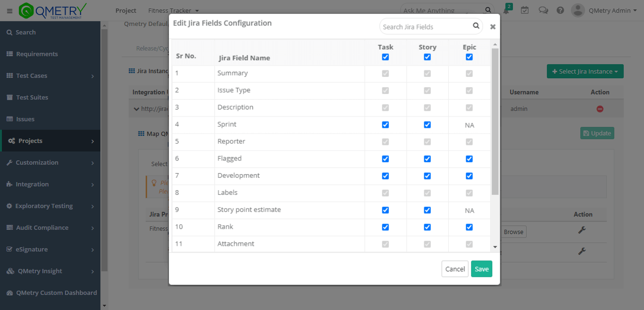Uncheck the Sprint checkbox for Task

point(385,125)
